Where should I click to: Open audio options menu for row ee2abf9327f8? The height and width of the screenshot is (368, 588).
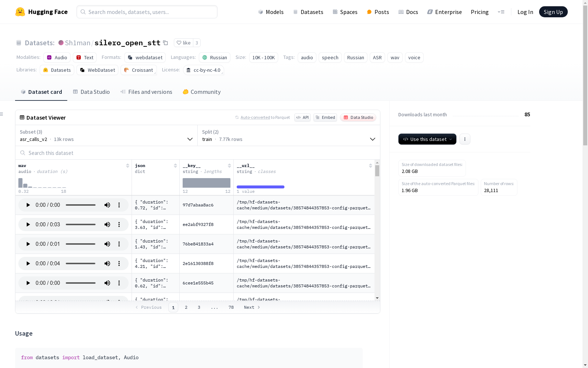[119, 224]
